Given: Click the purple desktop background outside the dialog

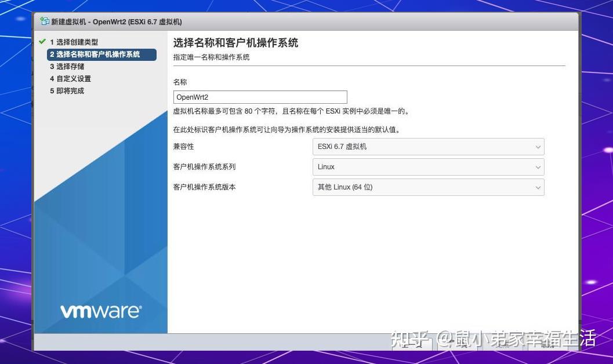Looking at the screenshot, I should [x=597, y=174].
